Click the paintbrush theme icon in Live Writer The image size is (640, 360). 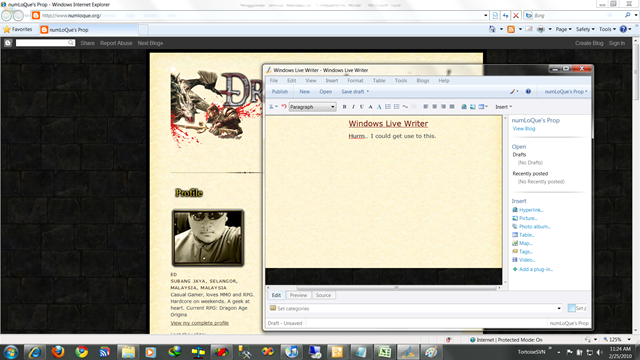click(513, 92)
